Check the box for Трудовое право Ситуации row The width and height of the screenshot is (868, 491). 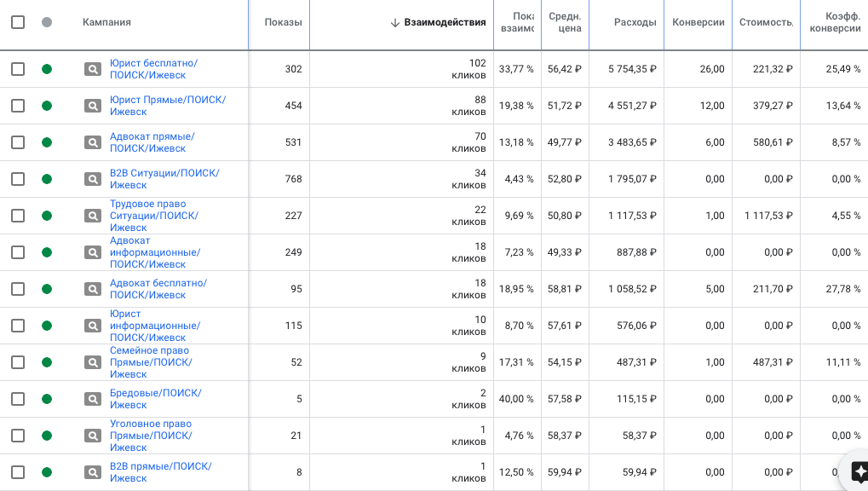(x=18, y=216)
